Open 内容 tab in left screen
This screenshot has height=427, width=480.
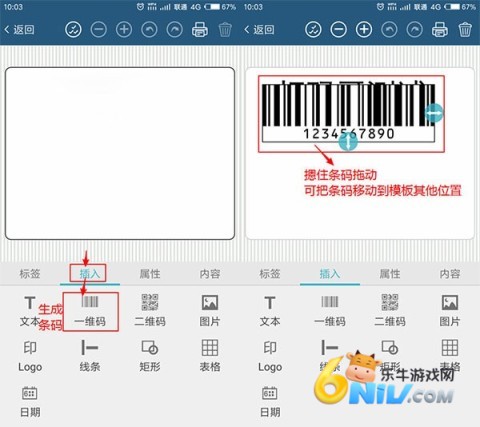point(210,274)
